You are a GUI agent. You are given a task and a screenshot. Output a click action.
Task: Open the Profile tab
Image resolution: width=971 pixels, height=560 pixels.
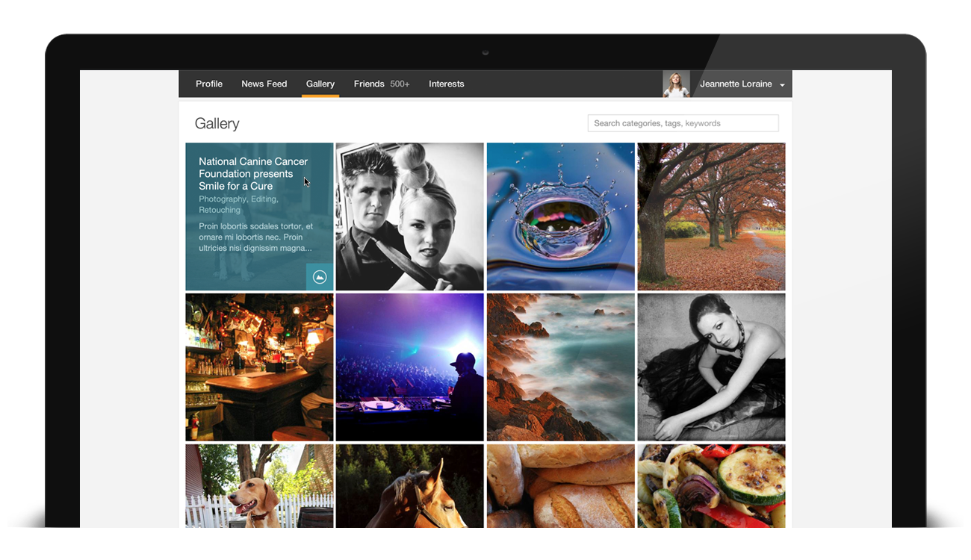(209, 84)
